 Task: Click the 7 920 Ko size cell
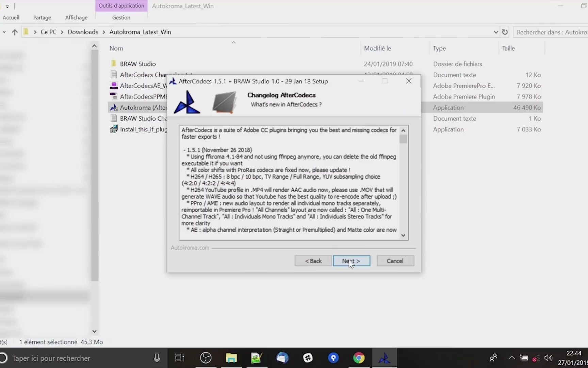(528, 86)
